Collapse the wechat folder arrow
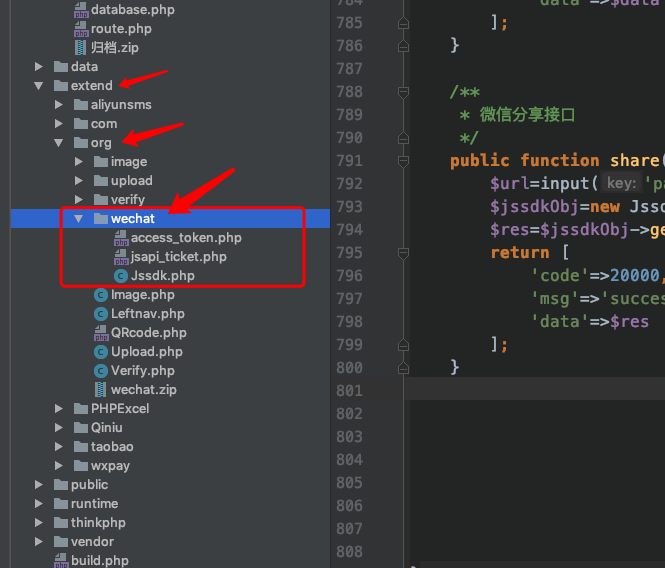 pos(78,218)
